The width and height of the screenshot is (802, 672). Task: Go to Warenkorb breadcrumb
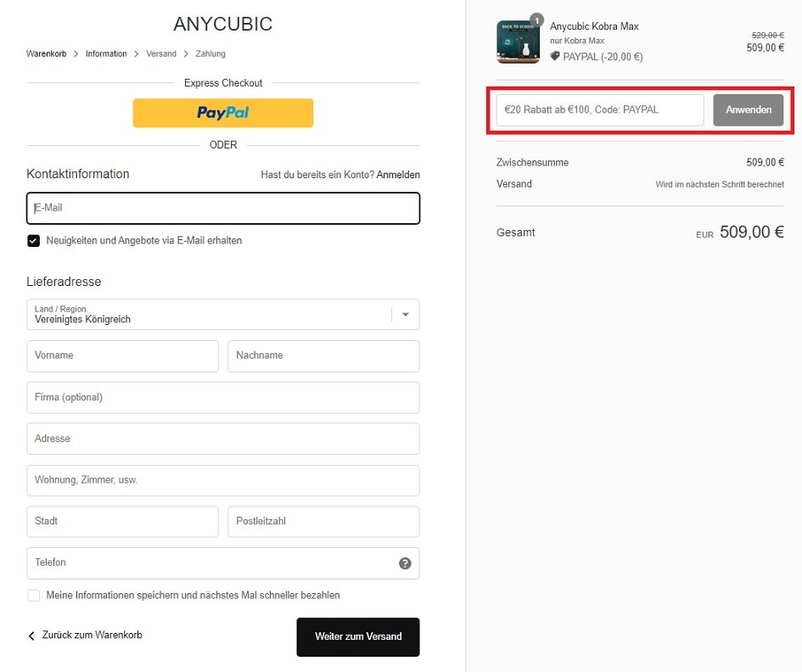46,53
